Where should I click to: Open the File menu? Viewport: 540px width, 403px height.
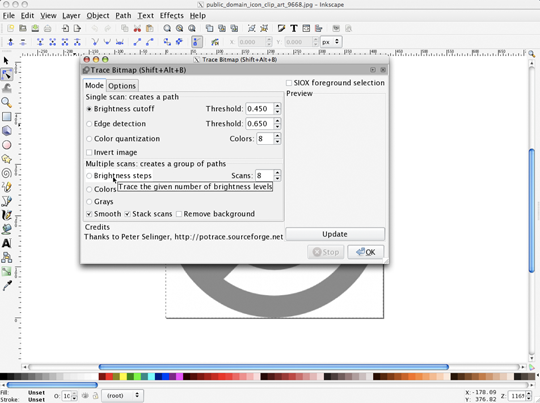click(9, 16)
